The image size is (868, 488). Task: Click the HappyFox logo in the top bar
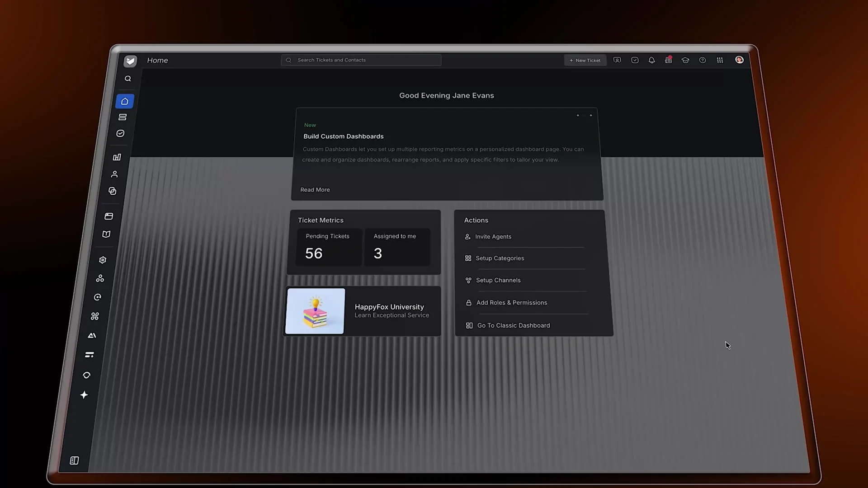click(131, 61)
